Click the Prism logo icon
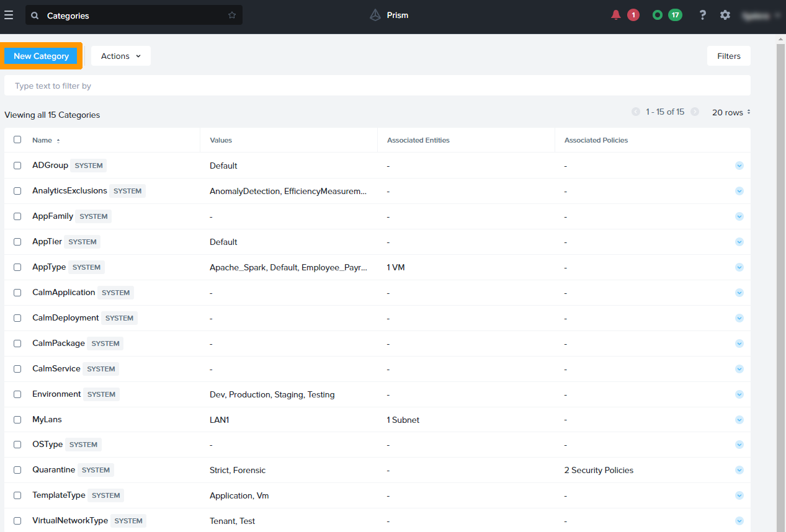786x532 pixels. pyautogui.click(x=375, y=15)
